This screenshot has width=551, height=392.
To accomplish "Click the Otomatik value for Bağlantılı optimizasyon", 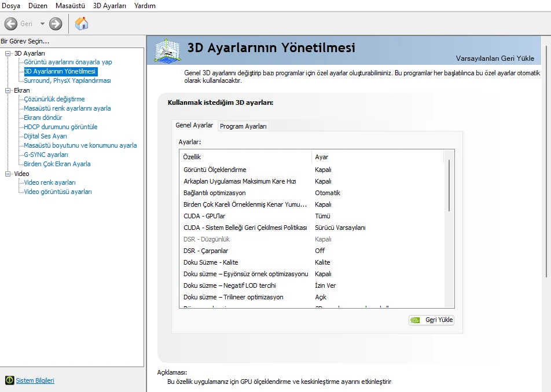I will point(328,193).
